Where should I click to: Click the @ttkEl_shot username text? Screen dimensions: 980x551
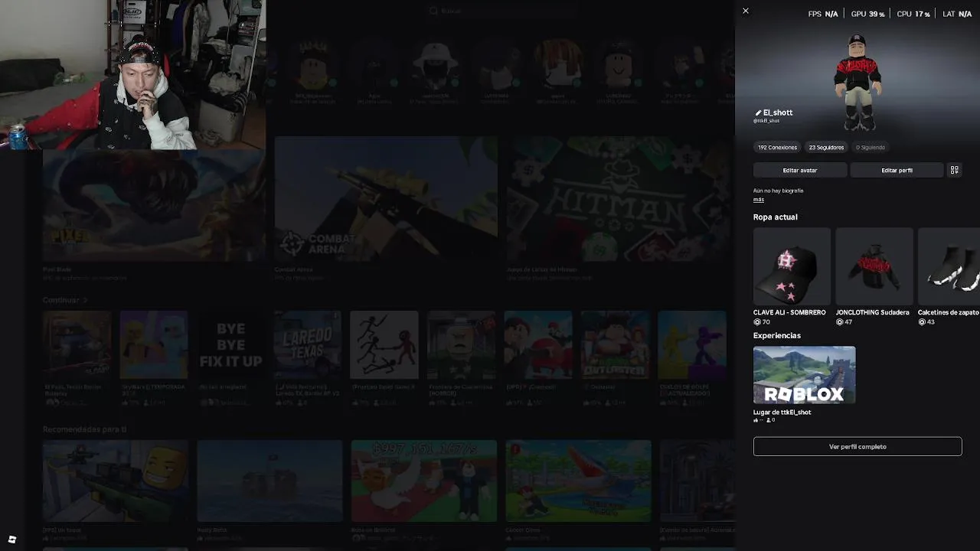pyautogui.click(x=766, y=121)
